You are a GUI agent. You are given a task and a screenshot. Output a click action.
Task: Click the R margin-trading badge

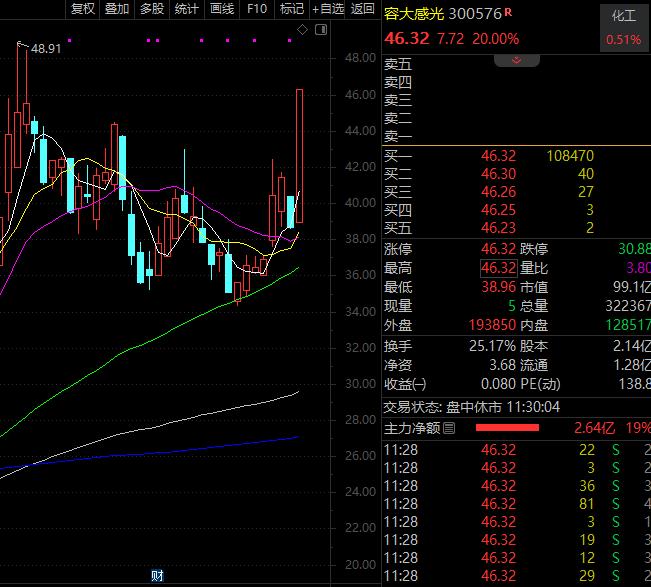(508, 13)
